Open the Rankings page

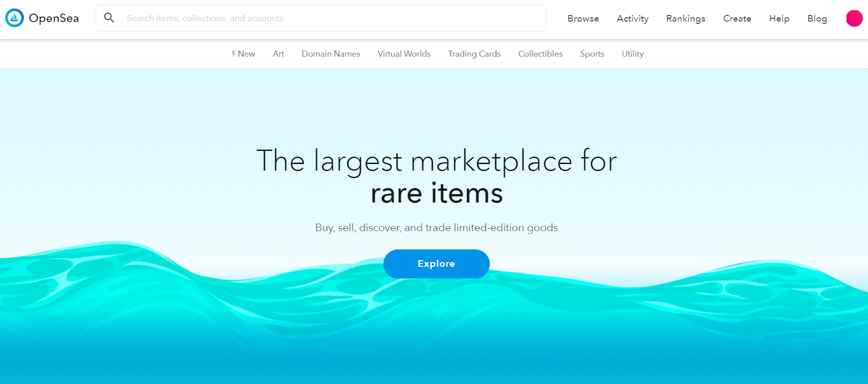coord(686,18)
